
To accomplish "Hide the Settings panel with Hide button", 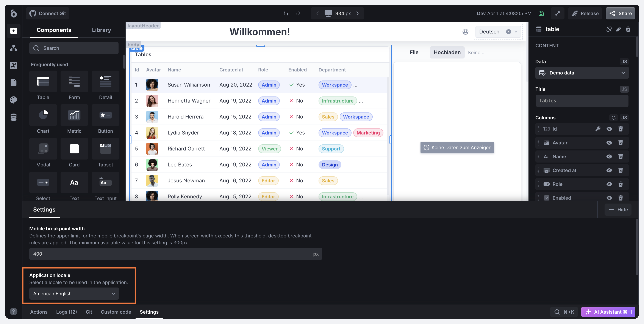I will coord(618,210).
